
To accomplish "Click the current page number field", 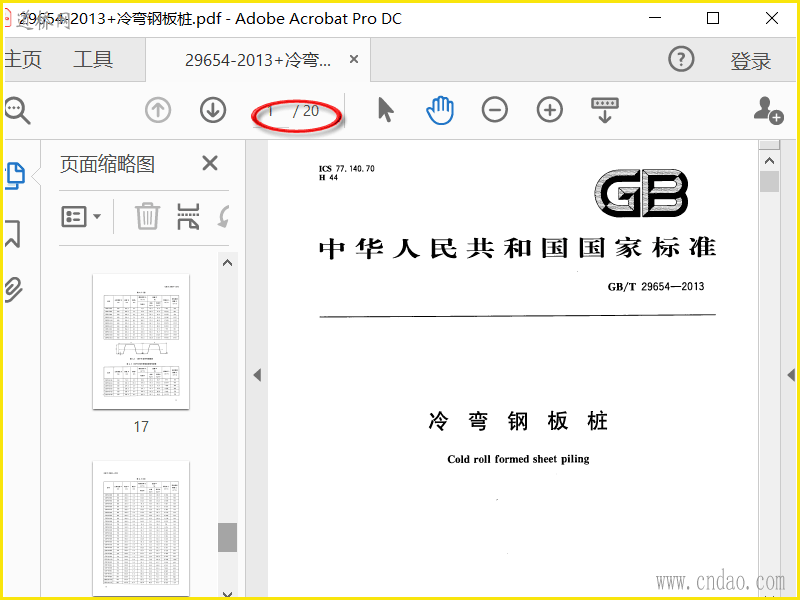I will pyautogui.click(x=271, y=111).
